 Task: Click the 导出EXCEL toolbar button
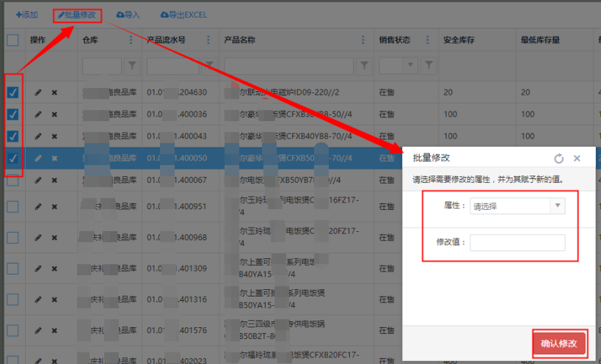click(x=183, y=15)
